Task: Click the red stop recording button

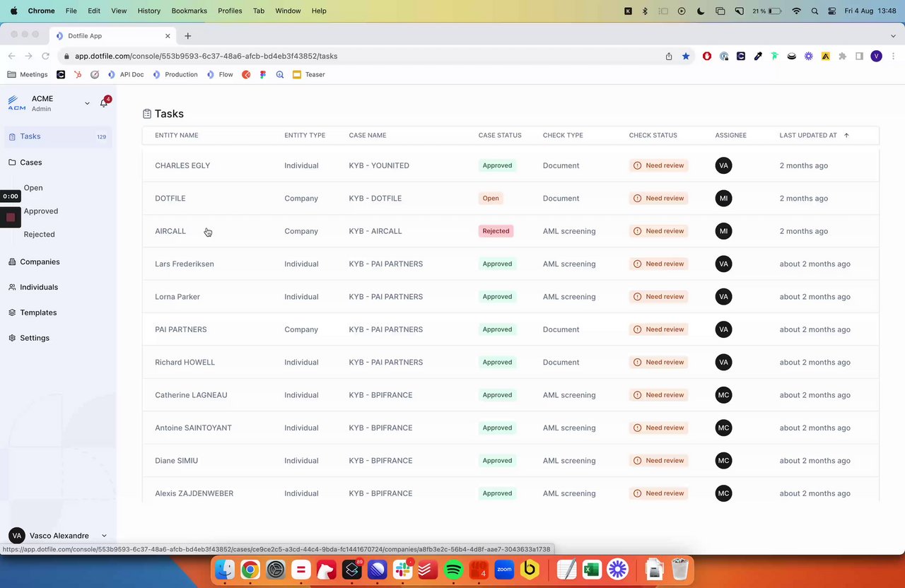Action: coord(11,218)
